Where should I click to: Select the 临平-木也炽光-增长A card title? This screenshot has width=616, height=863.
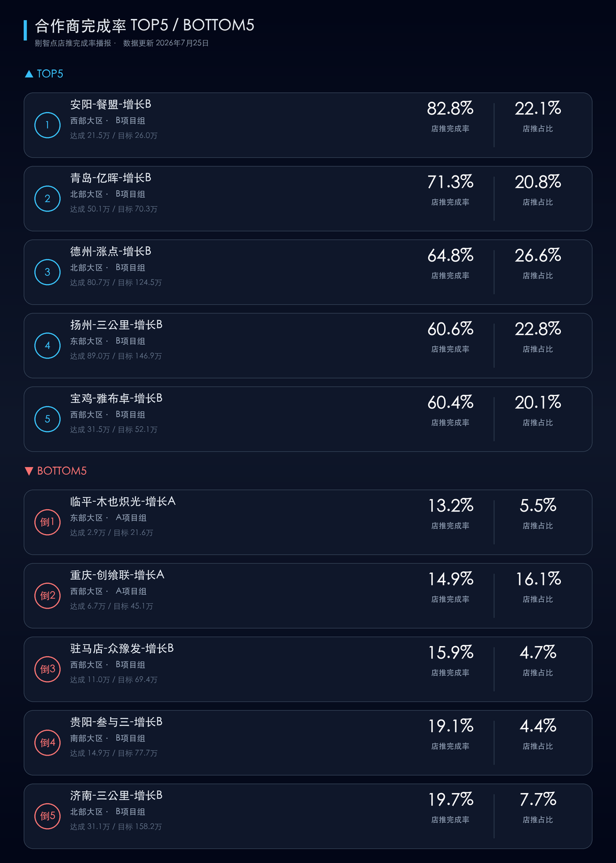(123, 501)
